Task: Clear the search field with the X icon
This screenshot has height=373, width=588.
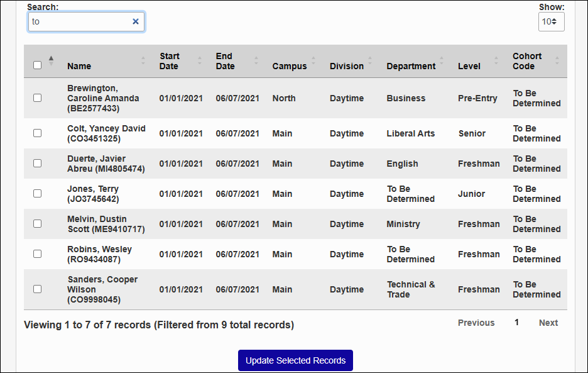Action: click(x=135, y=21)
